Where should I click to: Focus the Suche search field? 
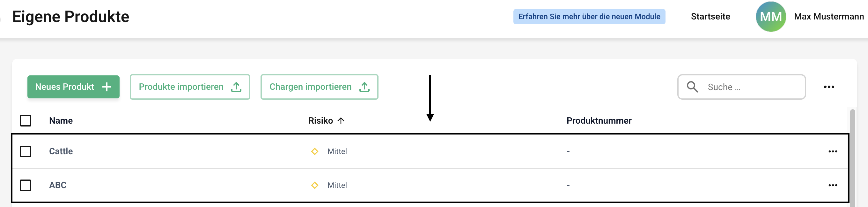pyautogui.click(x=751, y=87)
